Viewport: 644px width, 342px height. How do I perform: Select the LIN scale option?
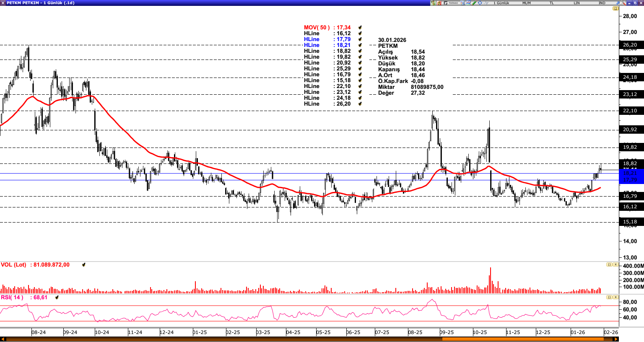click(x=576, y=3)
